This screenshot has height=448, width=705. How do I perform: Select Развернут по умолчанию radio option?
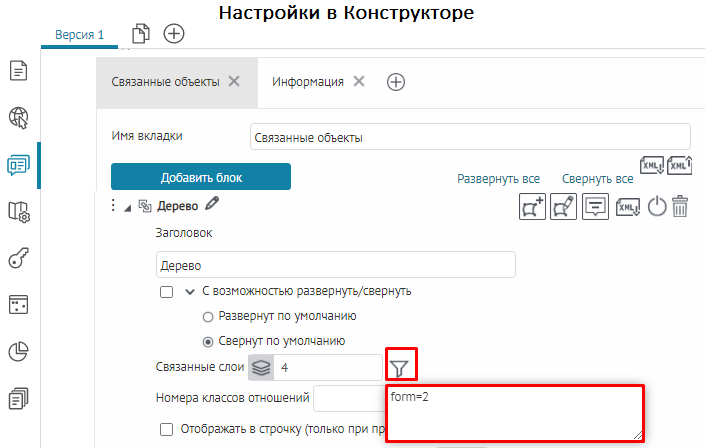coord(208,316)
